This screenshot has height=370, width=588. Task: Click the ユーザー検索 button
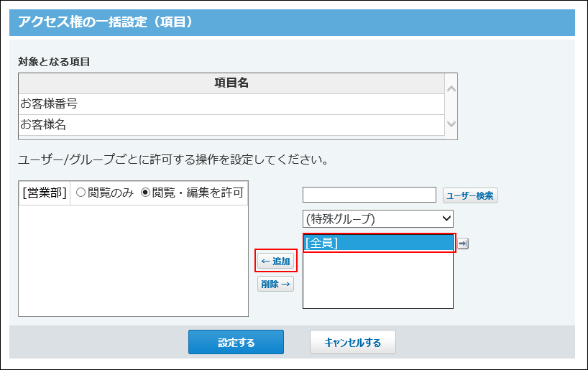(x=470, y=195)
